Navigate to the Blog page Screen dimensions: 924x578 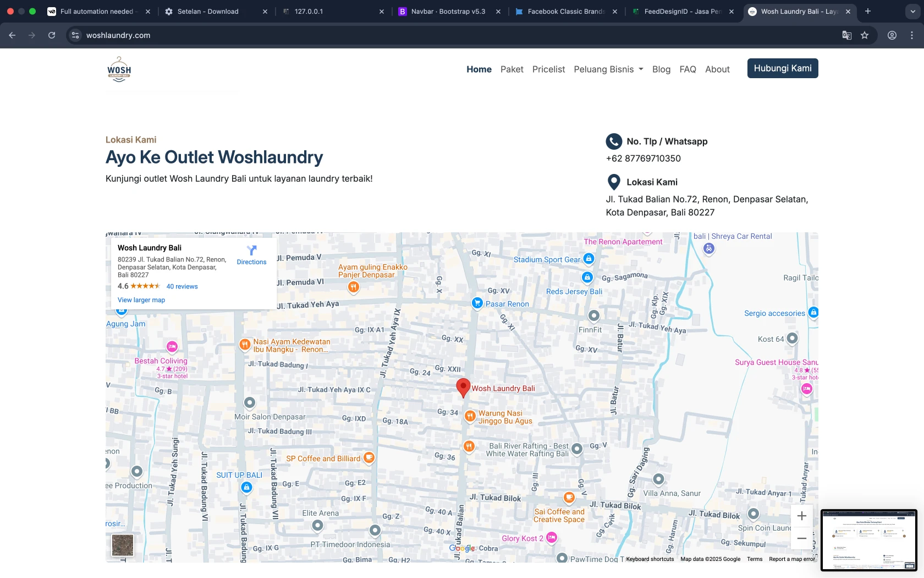point(662,69)
